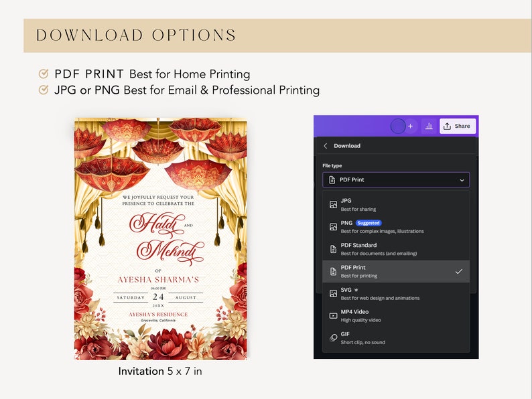Click the SVG premium crown icon
This screenshot has height=399, width=532.
tap(356, 290)
